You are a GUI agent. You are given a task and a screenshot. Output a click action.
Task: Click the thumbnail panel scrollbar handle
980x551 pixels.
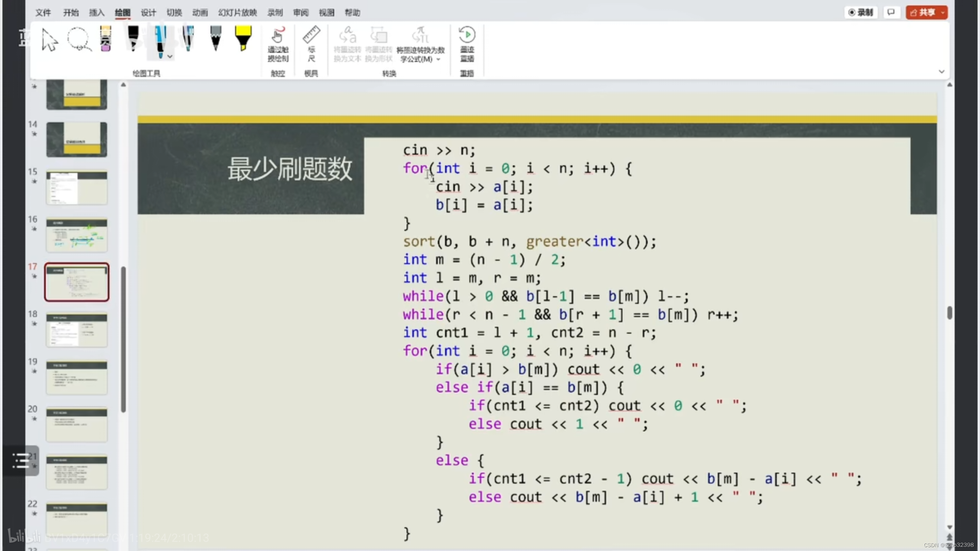tap(123, 339)
